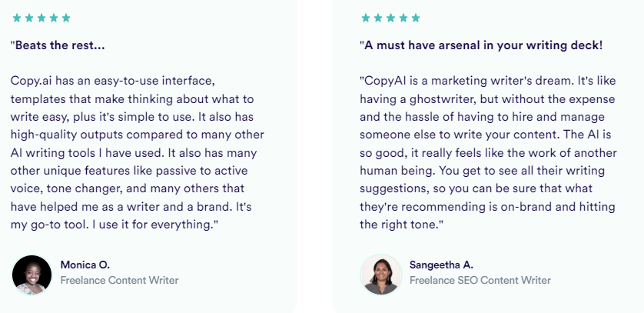Click the first star in Sangeetha's review rating
This screenshot has height=313, width=644.
click(366, 18)
